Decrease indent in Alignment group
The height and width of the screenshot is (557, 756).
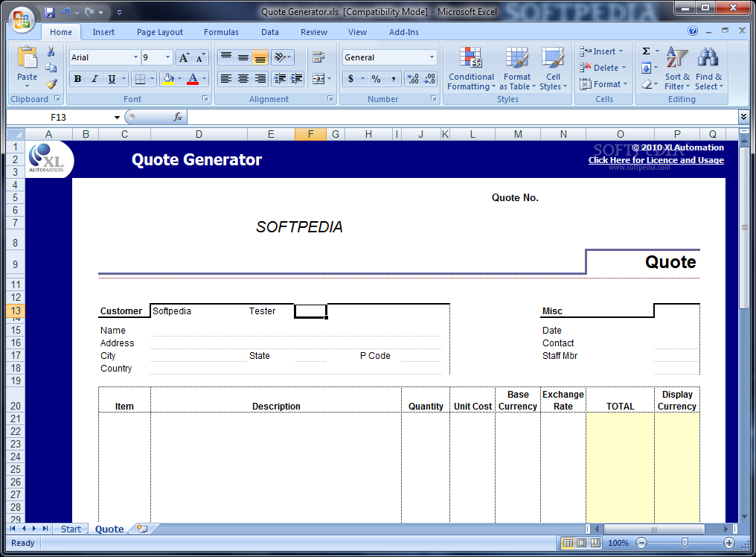pyautogui.click(x=280, y=79)
